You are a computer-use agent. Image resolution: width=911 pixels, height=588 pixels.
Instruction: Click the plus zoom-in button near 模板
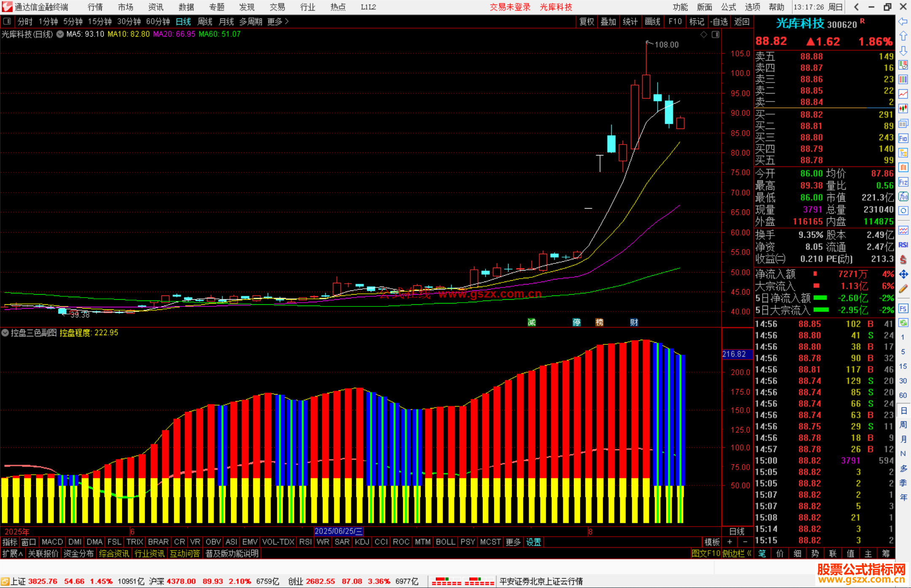(x=730, y=542)
